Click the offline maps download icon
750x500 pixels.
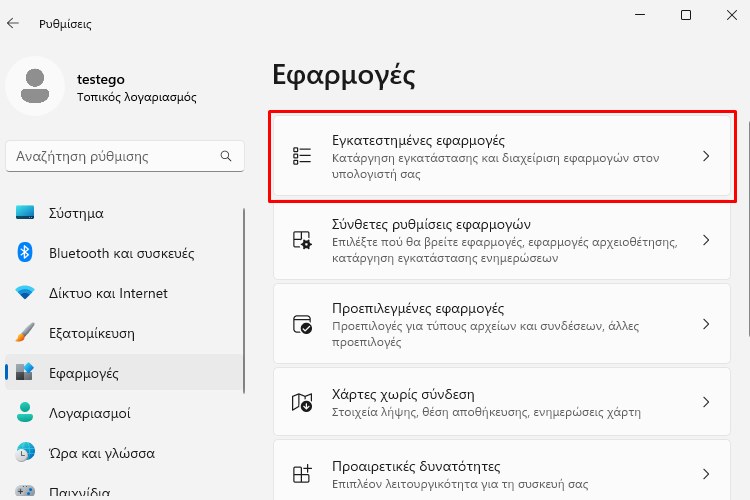click(x=302, y=402)
